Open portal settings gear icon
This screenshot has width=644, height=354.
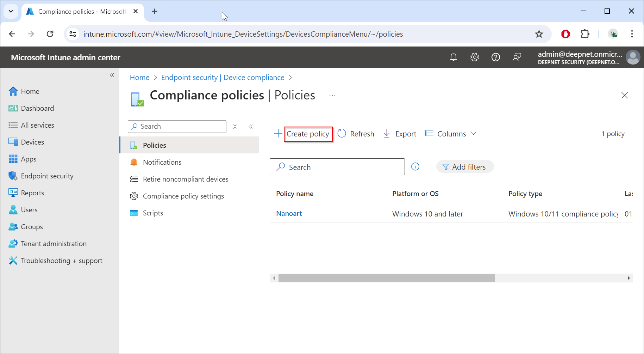[x=475, y=57]
